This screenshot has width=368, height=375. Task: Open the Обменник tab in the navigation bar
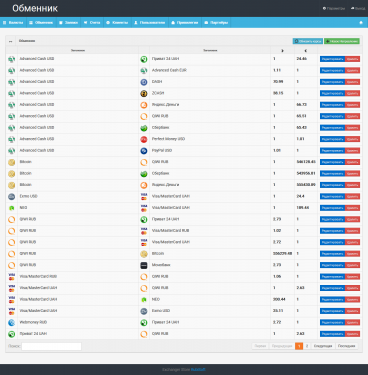41,23
